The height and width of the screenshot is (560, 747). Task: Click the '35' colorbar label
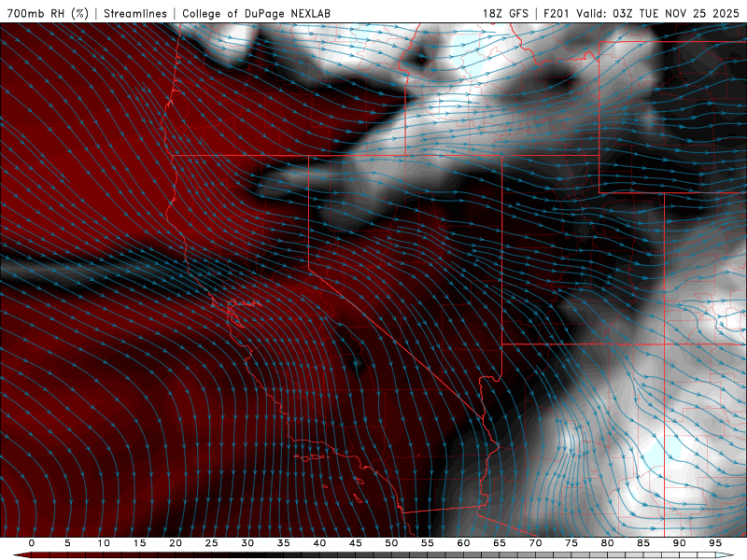tap(284, 543)
